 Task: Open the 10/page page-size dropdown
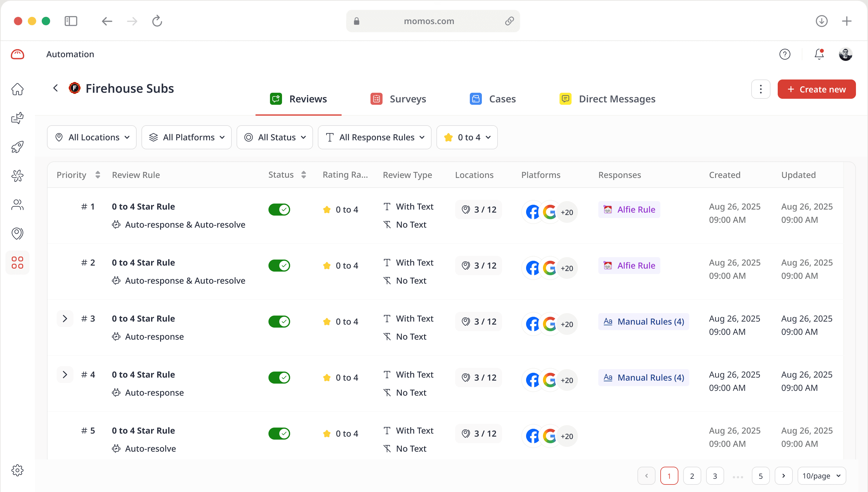tap(822, 475)
